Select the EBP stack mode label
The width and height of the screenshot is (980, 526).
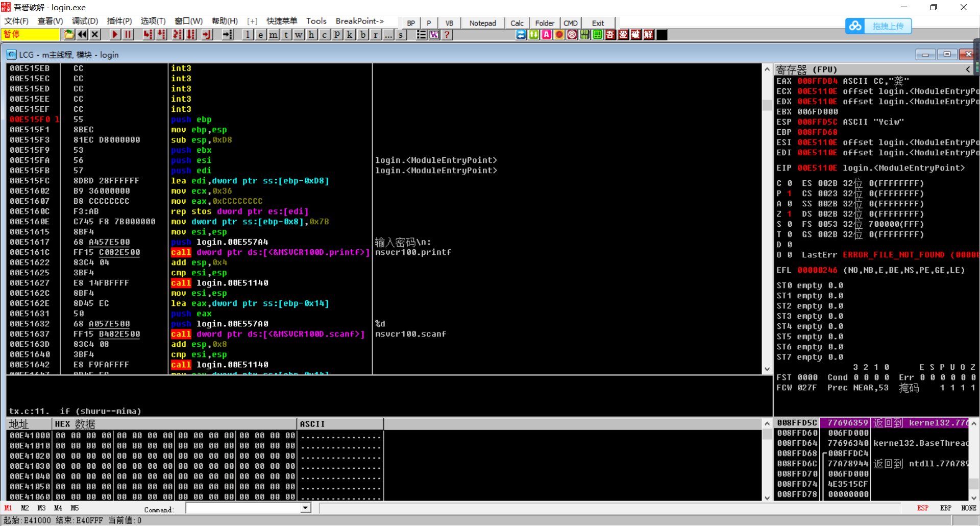pyautogui.click(x=946, y=508)
